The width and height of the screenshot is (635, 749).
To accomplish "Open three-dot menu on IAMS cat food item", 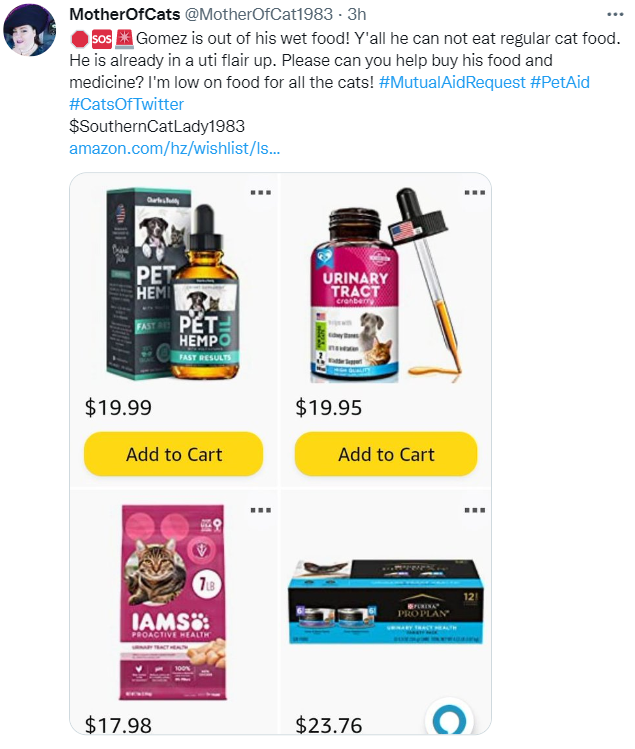I will pyautogui.click(x=261, y=510).
